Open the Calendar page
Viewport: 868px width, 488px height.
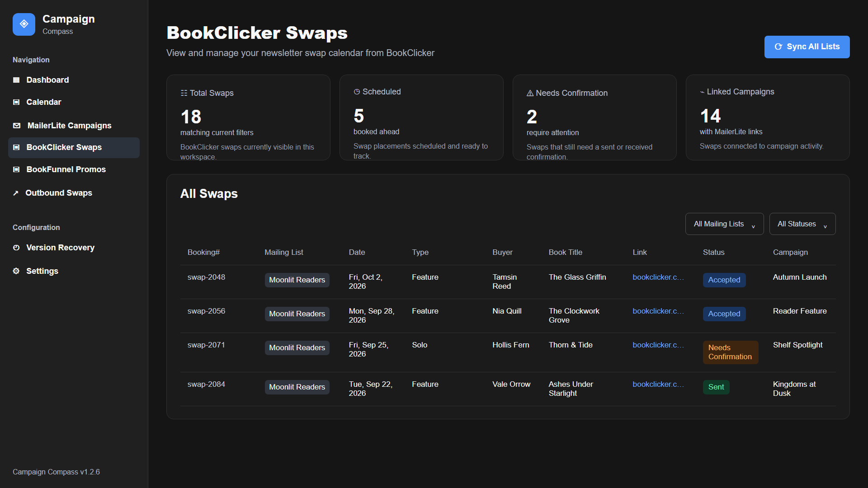click(74, 102)
